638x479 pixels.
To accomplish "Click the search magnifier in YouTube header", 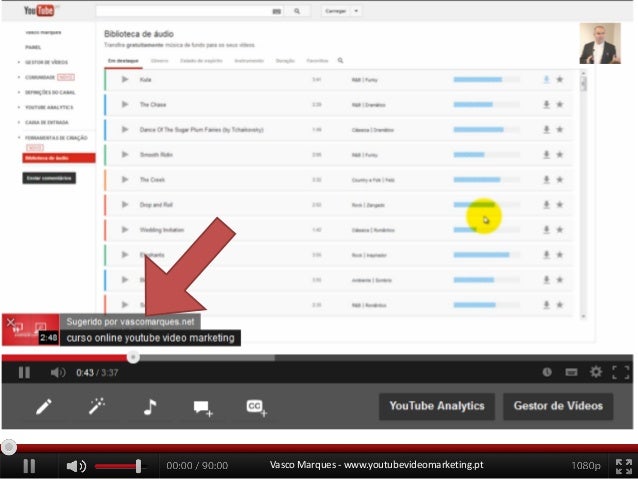I will [x=297, y=11].
